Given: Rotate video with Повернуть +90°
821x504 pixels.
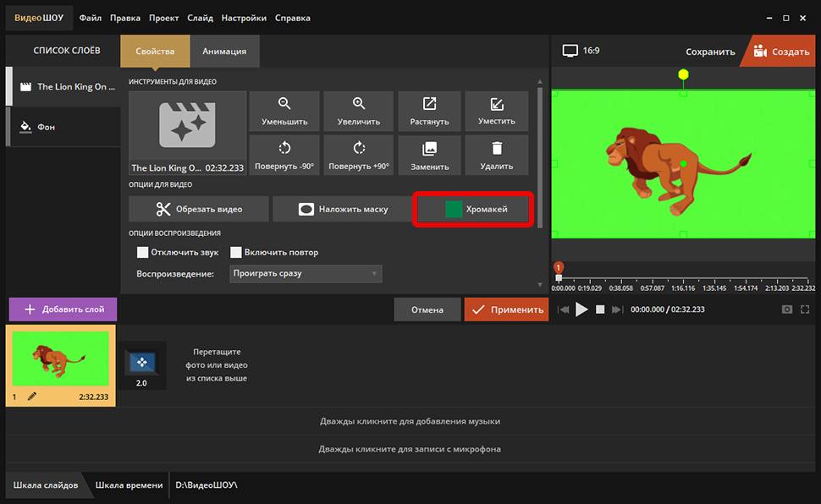Looking at the screenshot, I should click(x=359, y=156).
